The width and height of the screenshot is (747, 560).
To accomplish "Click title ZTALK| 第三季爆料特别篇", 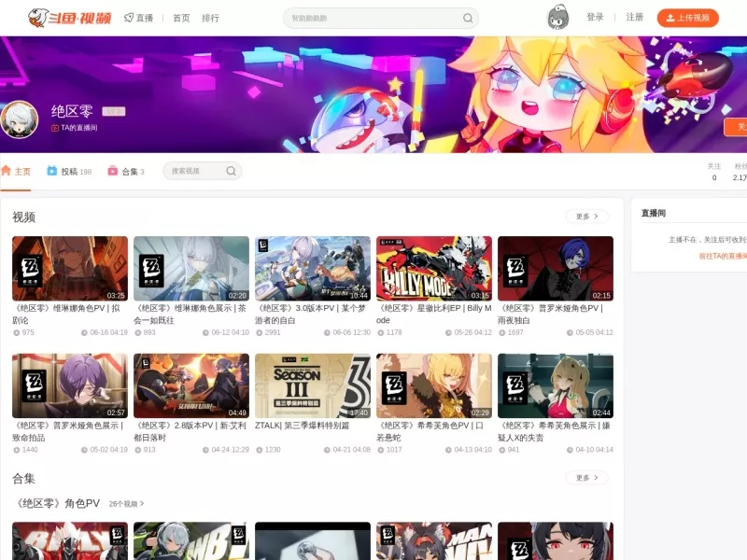I will coord(302,426).
